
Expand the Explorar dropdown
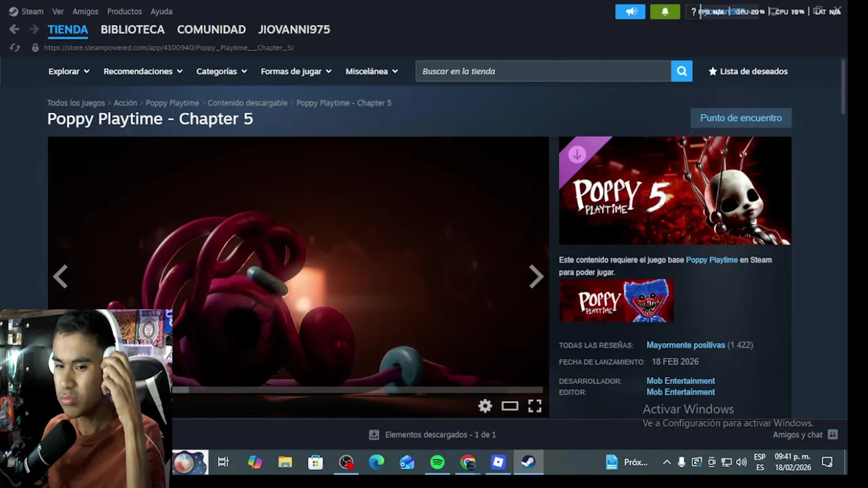(68, 71)
